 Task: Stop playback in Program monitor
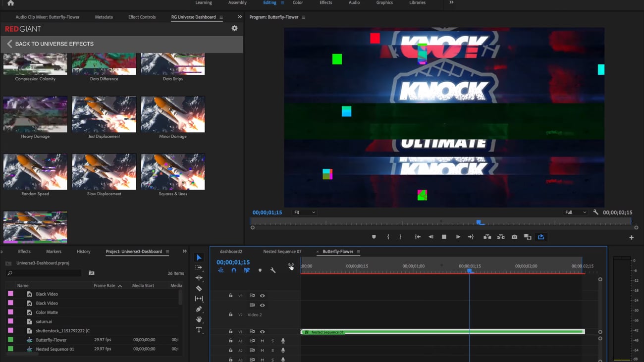pos(444,237)
